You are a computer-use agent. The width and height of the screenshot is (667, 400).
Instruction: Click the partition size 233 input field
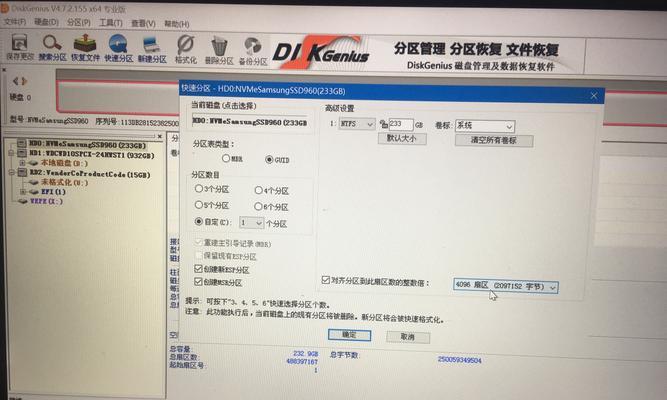pyautogui.click(x=401, y=124)
